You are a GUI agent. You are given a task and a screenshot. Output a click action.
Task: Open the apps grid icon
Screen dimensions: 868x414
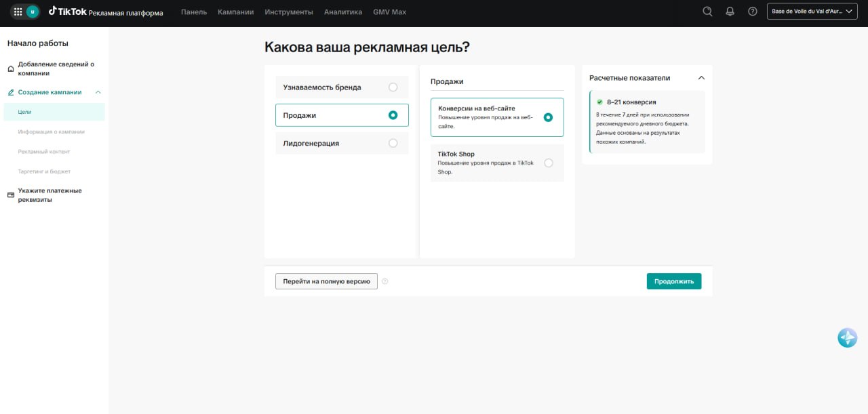click(x=18, y=12)
